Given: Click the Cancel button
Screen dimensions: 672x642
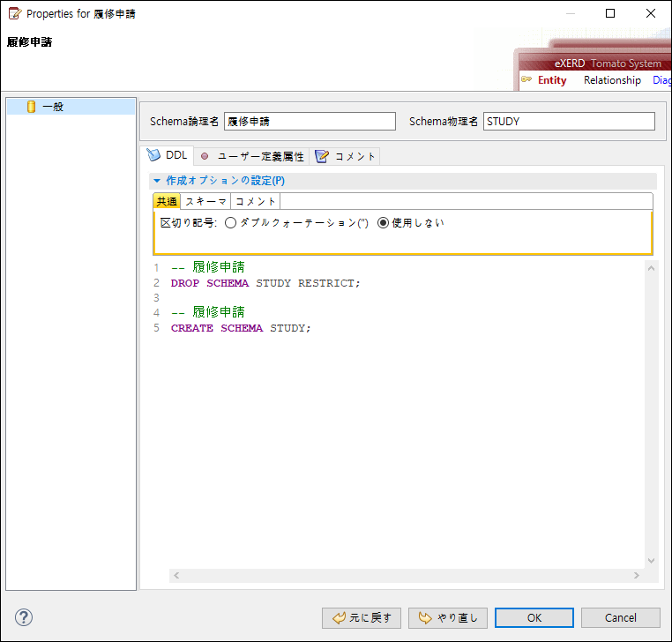Looking at the screenshot, I should (620, 617).
